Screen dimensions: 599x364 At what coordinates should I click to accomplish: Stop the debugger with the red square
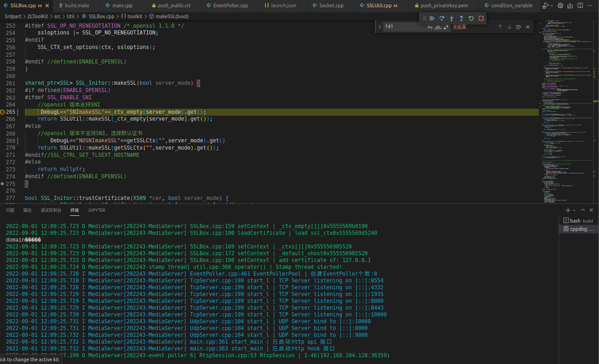coord(481,18)
